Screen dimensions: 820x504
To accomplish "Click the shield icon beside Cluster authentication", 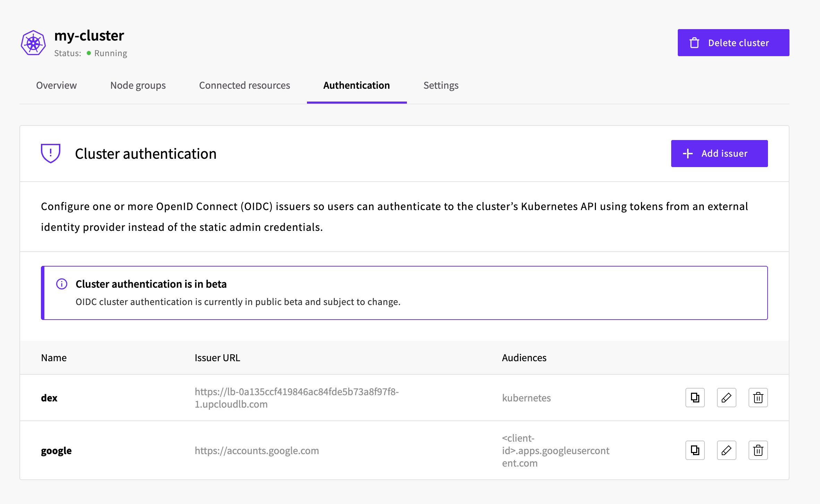I will pyautogui.click(x=51, y=153).
